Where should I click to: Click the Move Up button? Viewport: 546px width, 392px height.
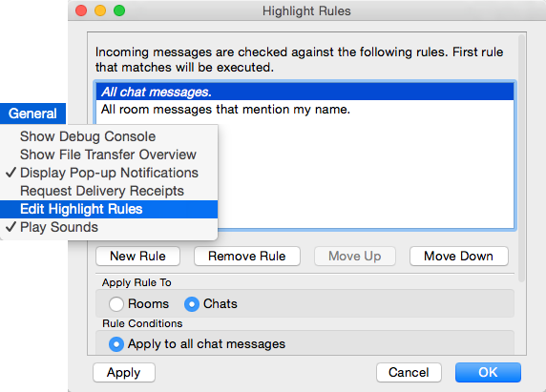click(x=354, y=257)
